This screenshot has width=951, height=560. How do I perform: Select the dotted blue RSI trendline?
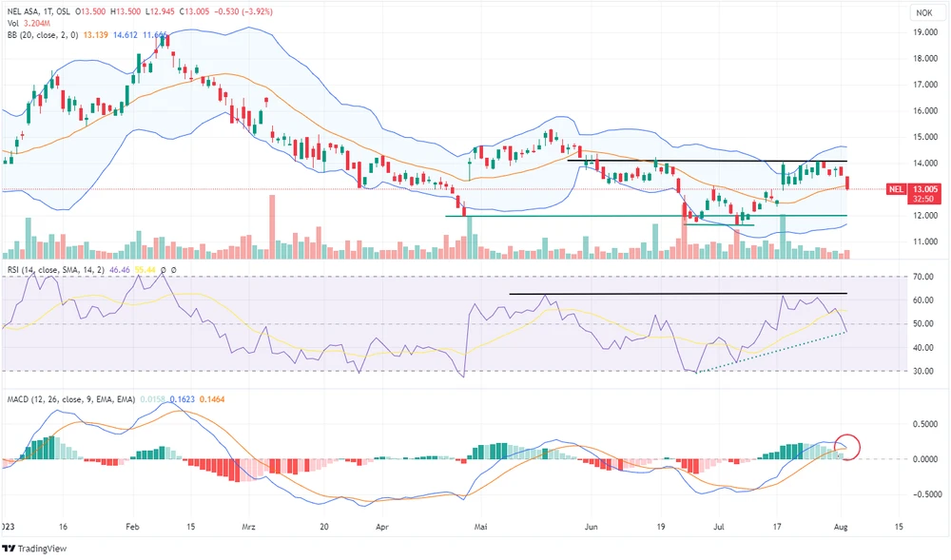[x=770, y=352]
